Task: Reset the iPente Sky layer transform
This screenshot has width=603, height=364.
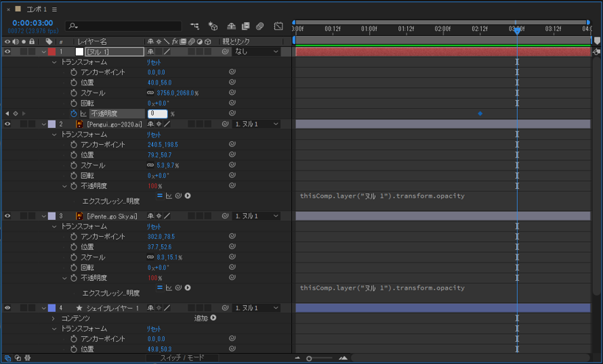Action: tap(154, 226)
